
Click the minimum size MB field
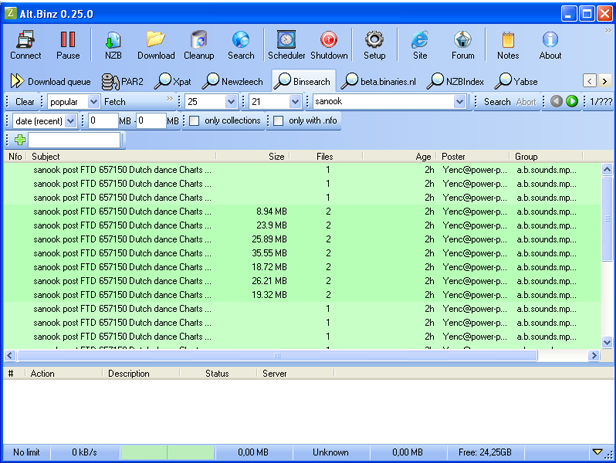point(103,121)
